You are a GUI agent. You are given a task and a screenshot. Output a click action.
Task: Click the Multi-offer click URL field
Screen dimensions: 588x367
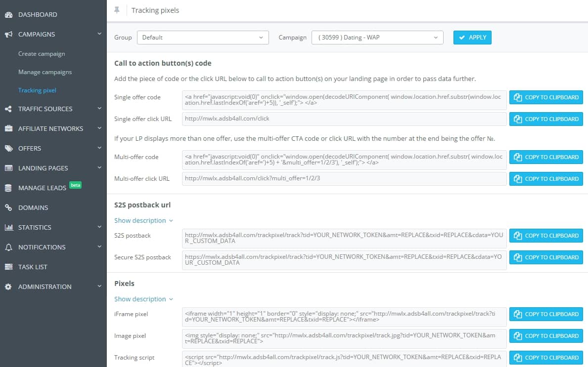point(344,179)
